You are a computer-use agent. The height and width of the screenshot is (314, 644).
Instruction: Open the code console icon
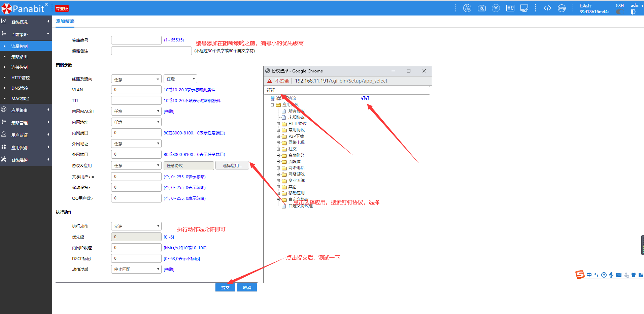(x=548, y=8)
